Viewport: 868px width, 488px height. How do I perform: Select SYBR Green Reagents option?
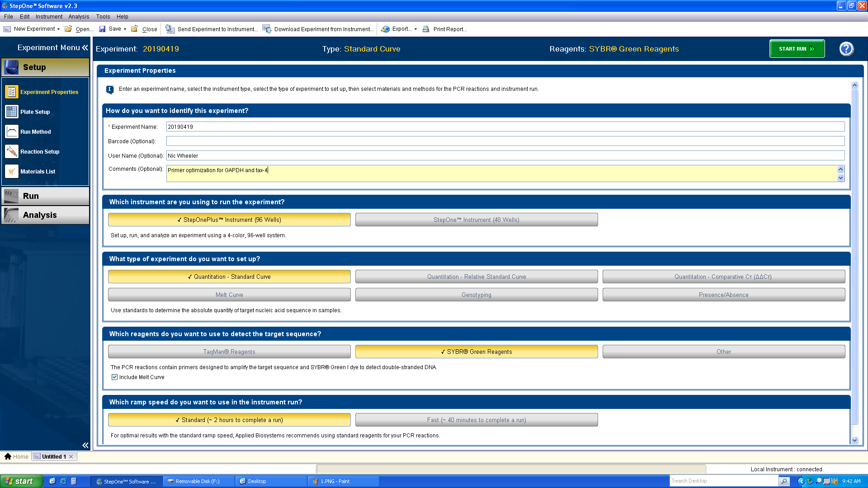(476, 352)
